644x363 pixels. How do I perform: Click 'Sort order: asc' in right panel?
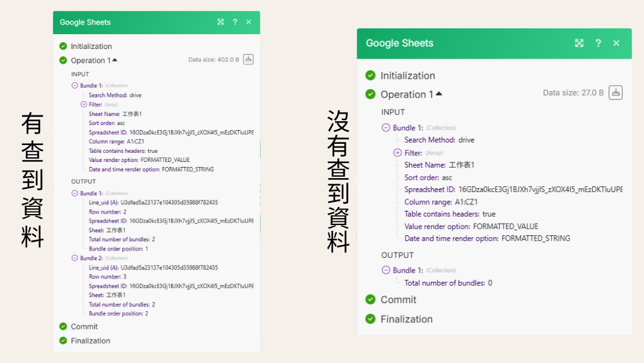428,177
